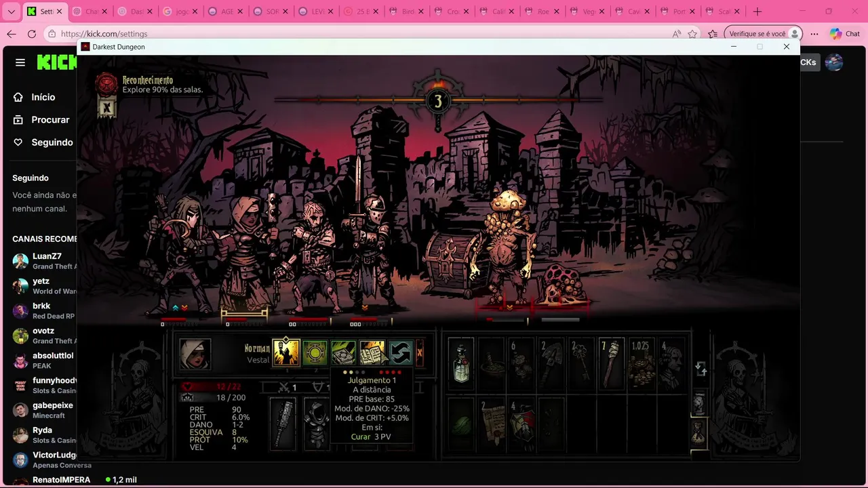
Task: Open the browser favorites list icon
Action: (x=713, y=34)
